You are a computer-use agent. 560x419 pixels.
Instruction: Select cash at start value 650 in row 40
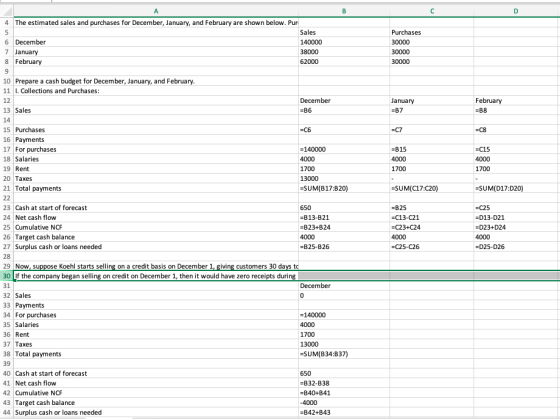[344, 373]
